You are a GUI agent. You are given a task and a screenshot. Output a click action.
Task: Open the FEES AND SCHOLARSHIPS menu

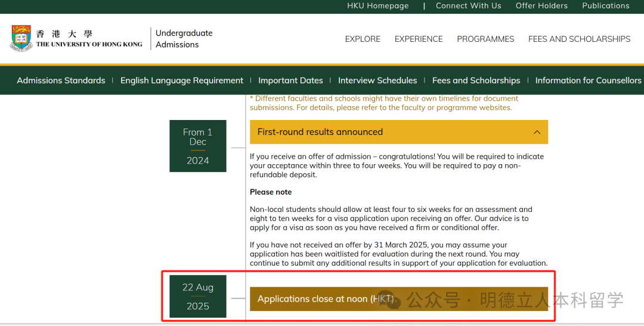pyautogui.click(x=579, y=39)
